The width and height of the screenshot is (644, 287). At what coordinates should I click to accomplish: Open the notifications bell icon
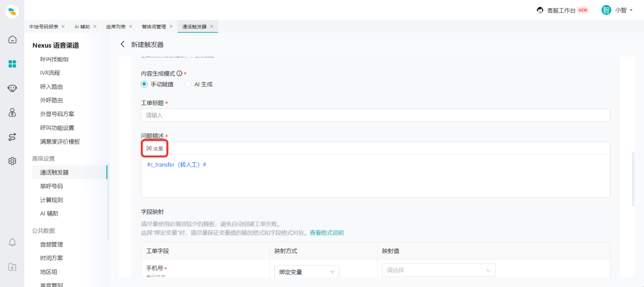12,242
